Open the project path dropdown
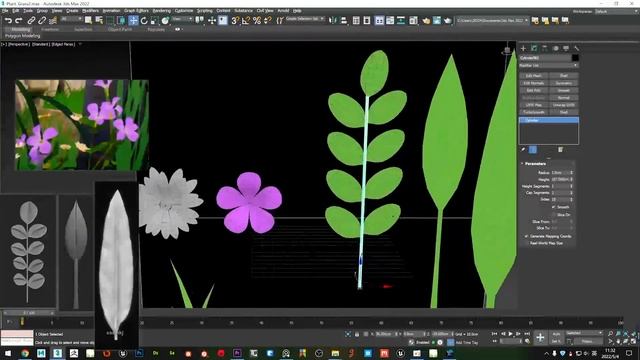640x360 pixels. 492,20
